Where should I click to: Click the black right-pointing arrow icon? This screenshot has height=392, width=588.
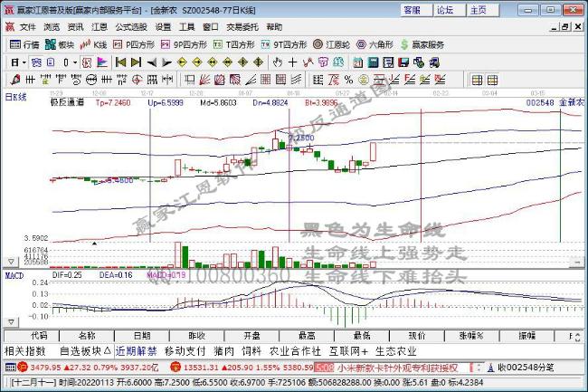point(166,62)
